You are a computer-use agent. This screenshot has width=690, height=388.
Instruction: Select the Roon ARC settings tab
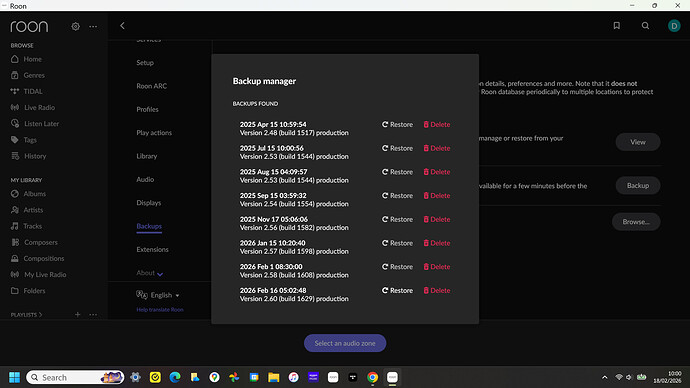click(x=151, y=86)
